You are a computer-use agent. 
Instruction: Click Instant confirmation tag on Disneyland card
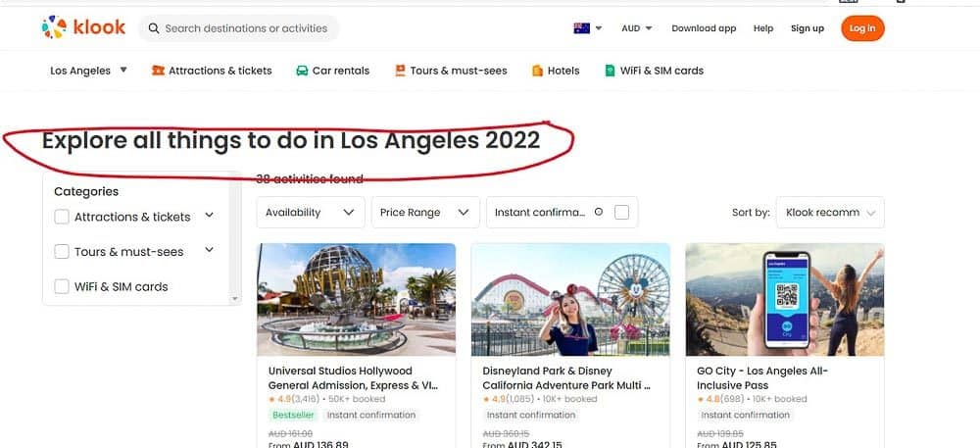pos(530,415)
